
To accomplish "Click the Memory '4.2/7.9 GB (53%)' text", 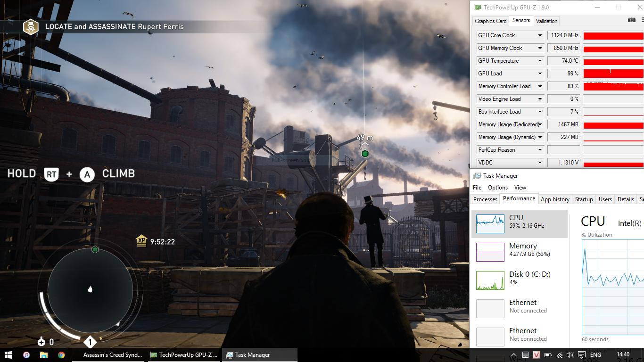I will pyautogui.click(x=529, y=254).
